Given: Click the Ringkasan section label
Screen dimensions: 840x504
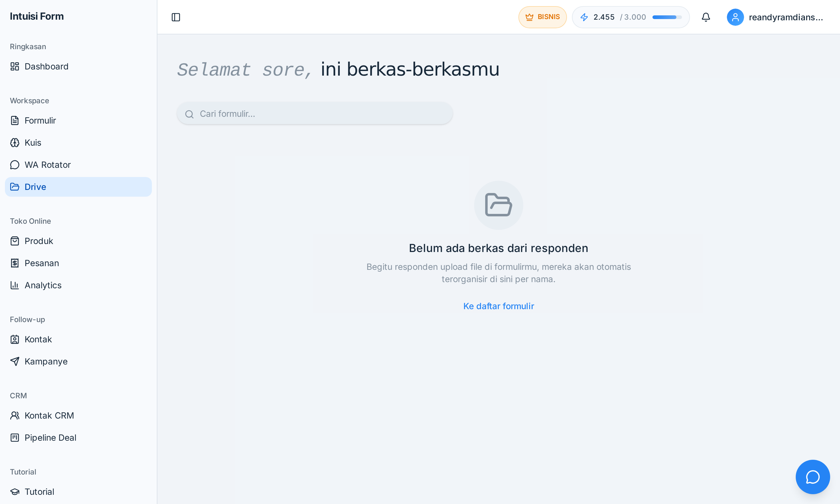Looking at the screenshot, I should pyautogui.click(x=28, y=46).
